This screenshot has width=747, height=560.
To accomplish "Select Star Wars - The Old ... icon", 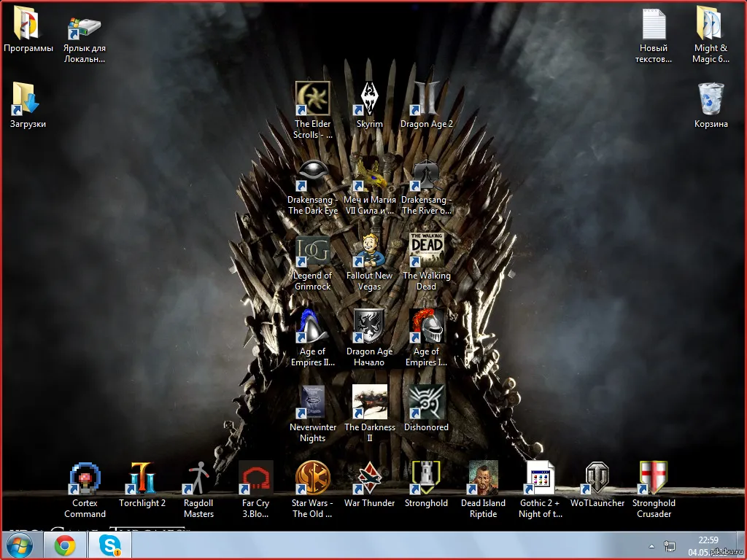I will [312, 478].
